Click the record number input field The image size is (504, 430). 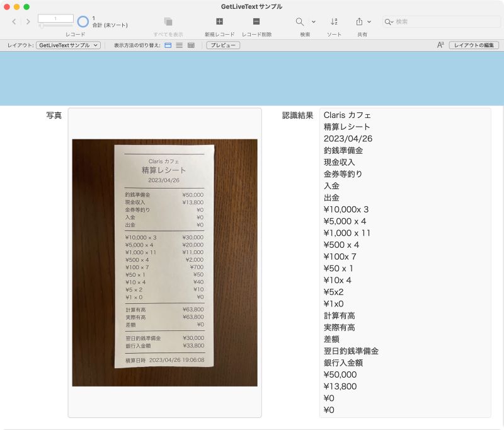click(55, 18)
